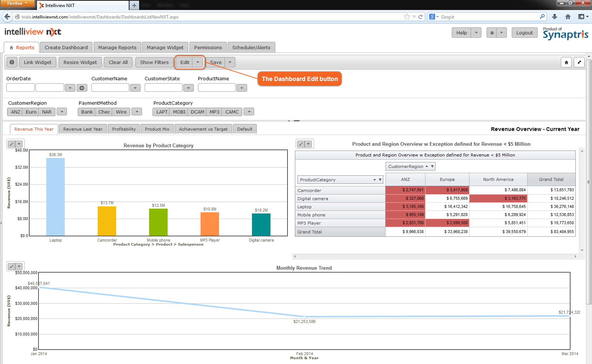The height and width of the screenshot is (364, 592).
Task: Toggle the Euro CustomerRegion filter
Action: tap(31, 111)
